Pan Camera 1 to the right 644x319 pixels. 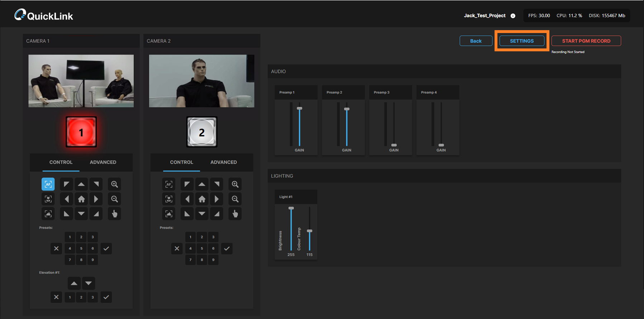96,199
